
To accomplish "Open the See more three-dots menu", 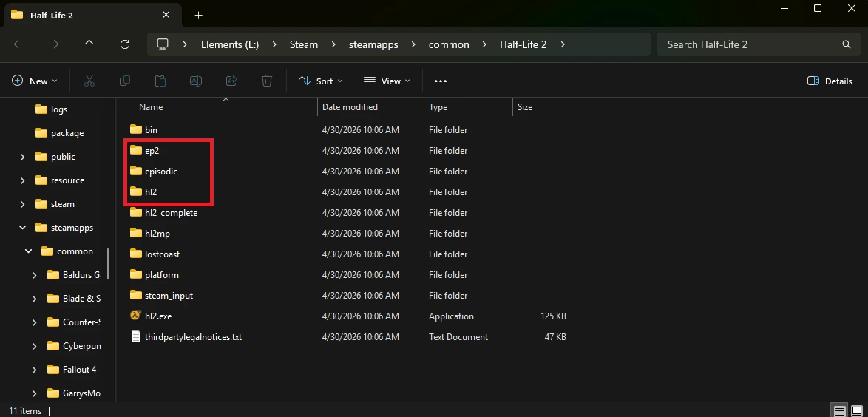I will [x=440, y=81].
